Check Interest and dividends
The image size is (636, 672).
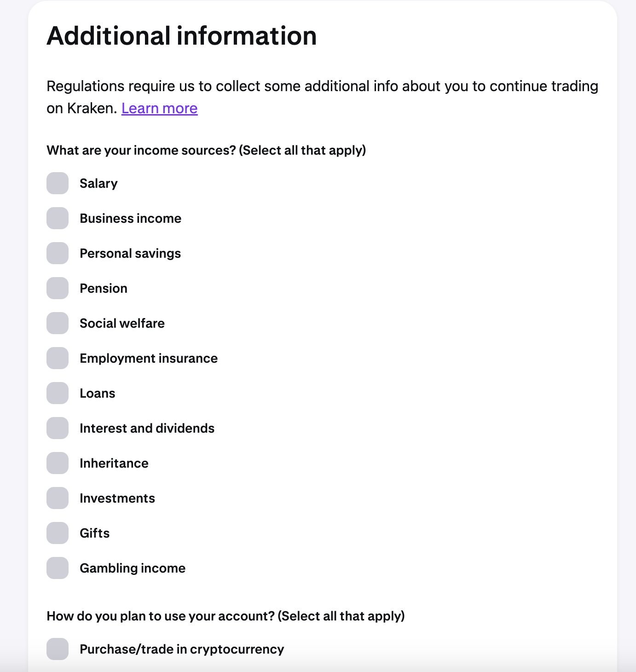pyautogui.click(x=57, y=428)
